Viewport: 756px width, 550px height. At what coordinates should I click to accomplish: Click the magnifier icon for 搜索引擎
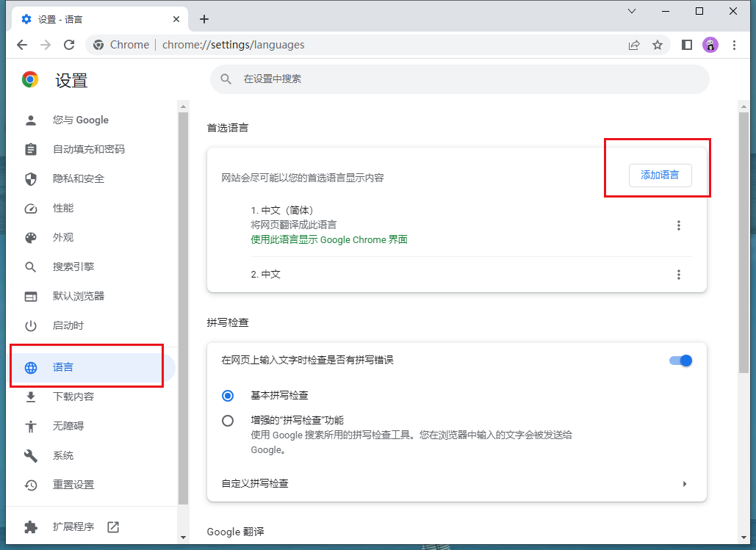click(x=31, y=267)
